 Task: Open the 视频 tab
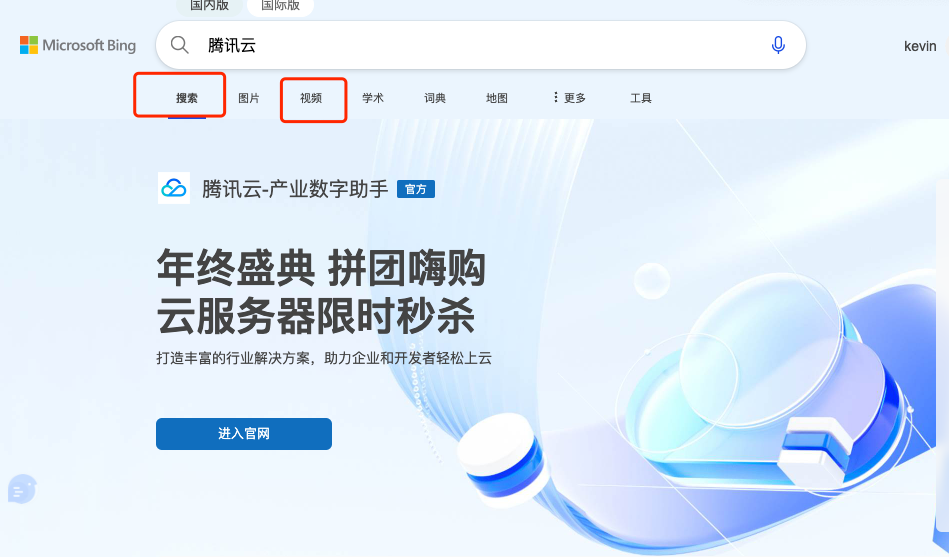[x=311, y=98]
